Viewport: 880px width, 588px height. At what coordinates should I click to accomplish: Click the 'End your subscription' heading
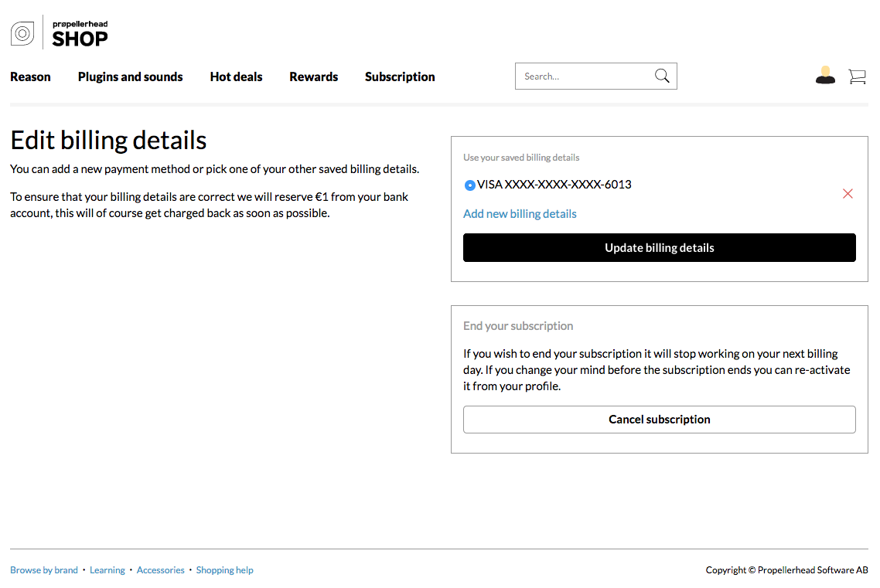[x=518, y=325]
